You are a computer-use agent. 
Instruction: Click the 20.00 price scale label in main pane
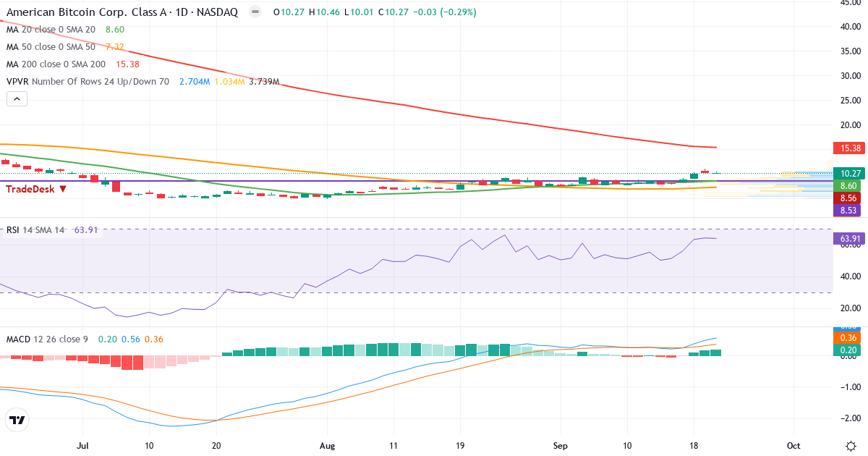(849, 124)
